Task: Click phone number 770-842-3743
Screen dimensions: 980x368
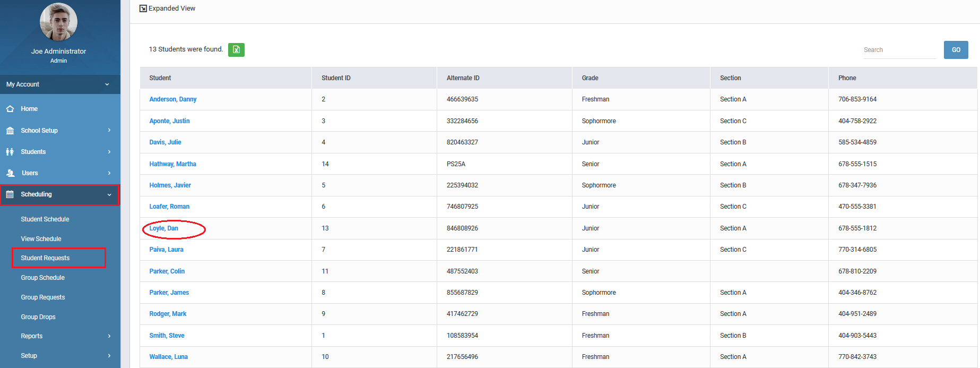Action: point(857,357)
